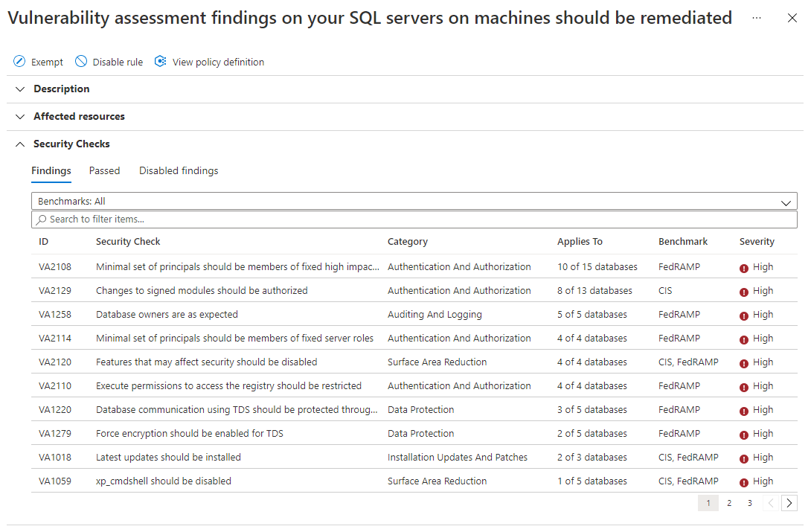Click the search magnifier icon in filter box

39,219
